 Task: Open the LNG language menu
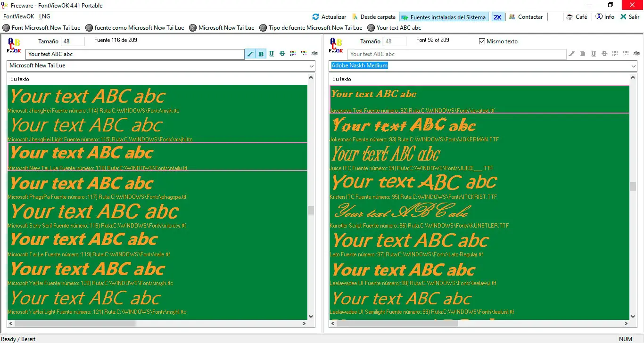click(44, 16)
